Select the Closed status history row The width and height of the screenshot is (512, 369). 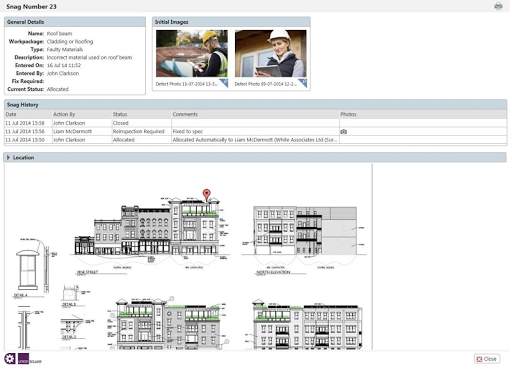point(255,123)
